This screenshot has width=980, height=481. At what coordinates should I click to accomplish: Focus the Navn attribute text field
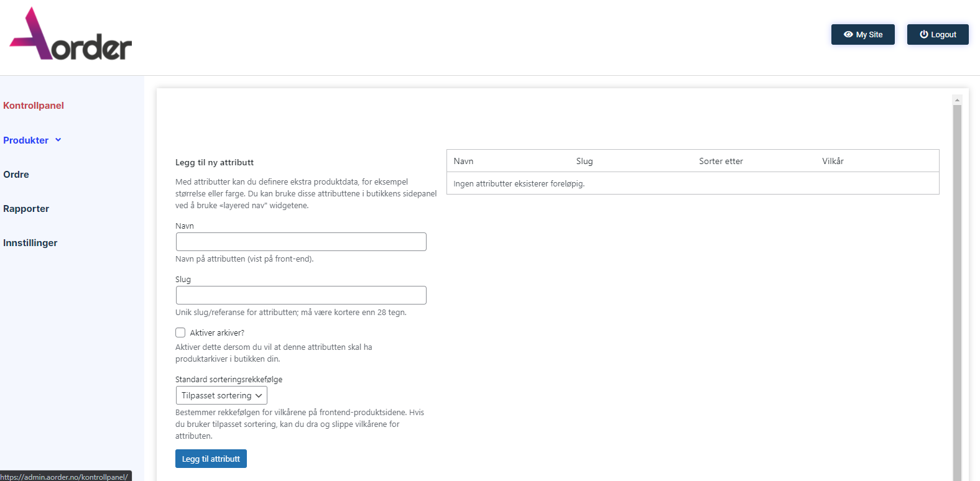pyautogui.click(x=301, y=242)
